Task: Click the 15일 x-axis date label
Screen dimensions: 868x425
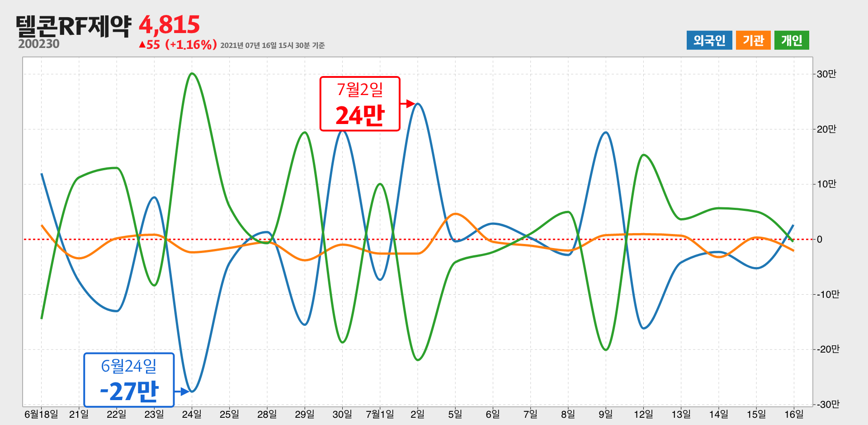Action: pyautogui.click(x=756, y=414)
